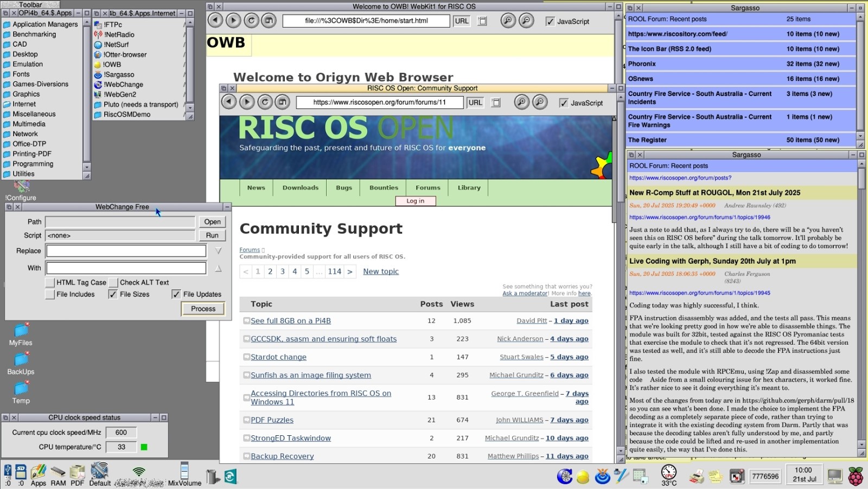Click back arrow in Welcome to OWB window
This screenshot has height=489, width=868.
(x=215, y=21)
